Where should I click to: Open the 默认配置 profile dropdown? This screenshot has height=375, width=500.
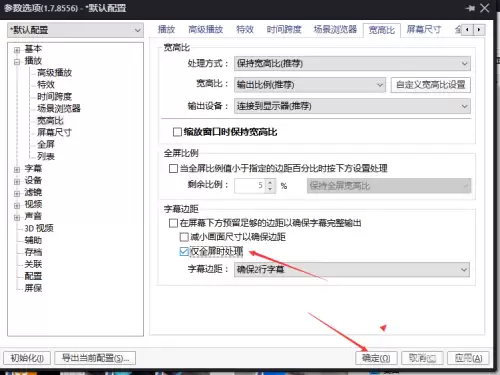[x=76, y=30]
